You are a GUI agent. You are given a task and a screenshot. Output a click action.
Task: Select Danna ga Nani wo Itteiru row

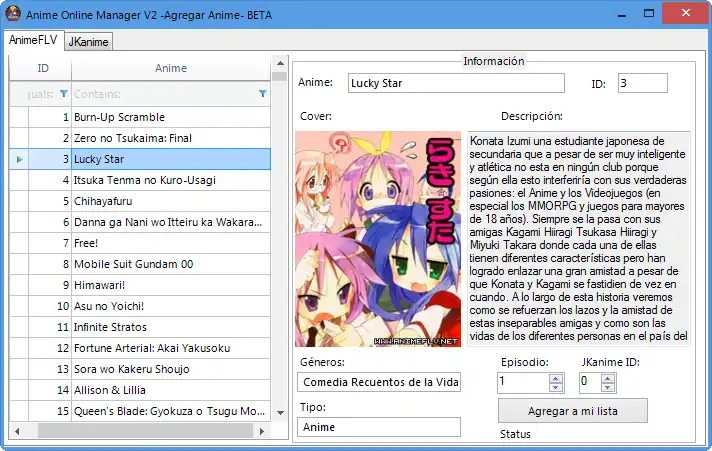(140, 222)
